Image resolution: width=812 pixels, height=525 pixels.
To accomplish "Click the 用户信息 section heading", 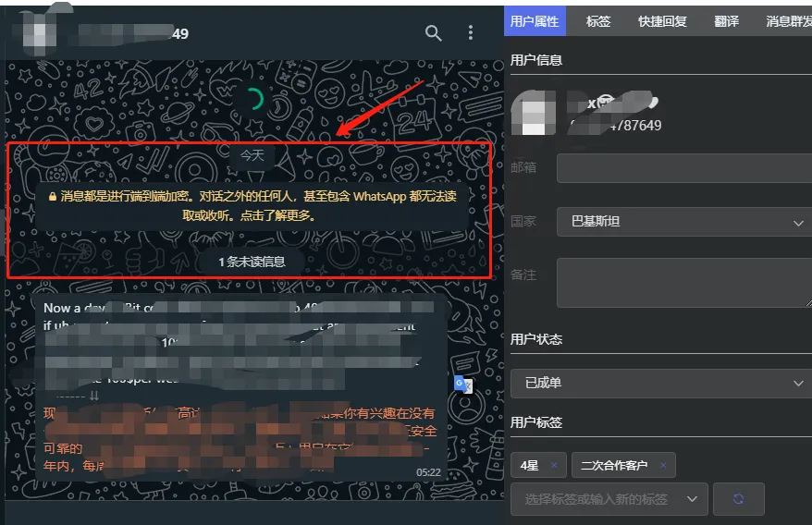I will pyautogui.click(x=536, y=60).
